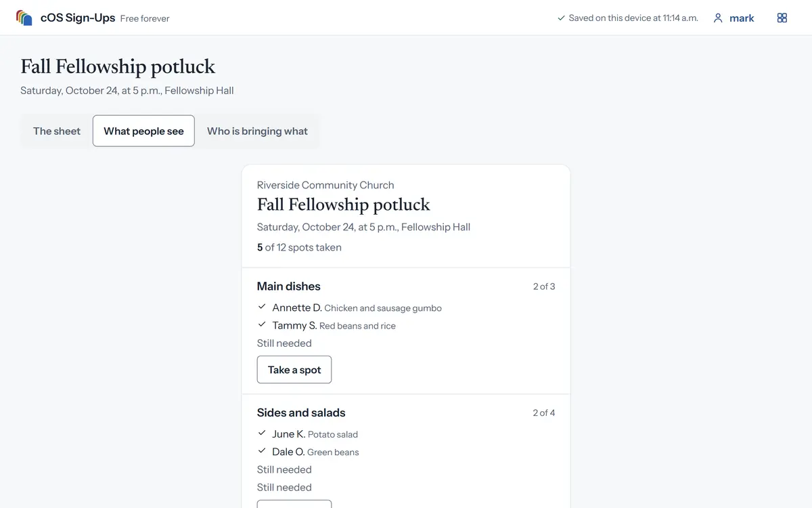
Task: Click the Free forever label
Action: click(x=145, y=19)
